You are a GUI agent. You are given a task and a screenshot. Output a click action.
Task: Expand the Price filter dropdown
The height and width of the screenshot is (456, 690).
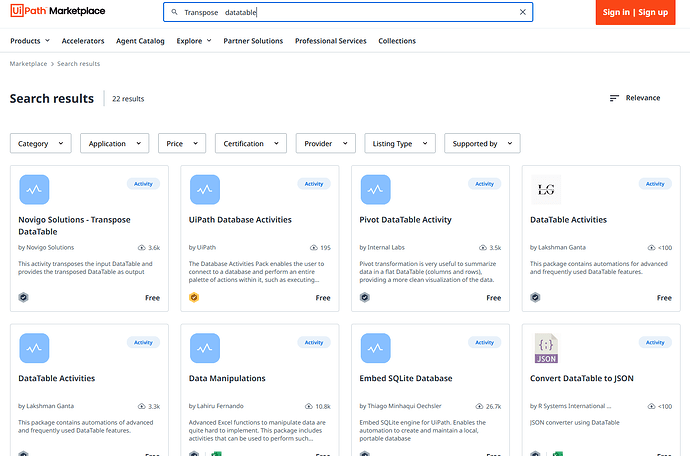(x=182, y=143)
